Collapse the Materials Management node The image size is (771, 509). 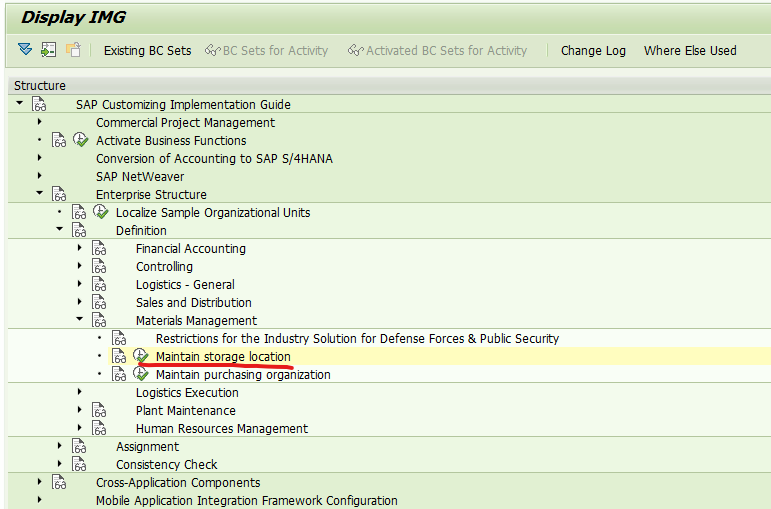80,319
